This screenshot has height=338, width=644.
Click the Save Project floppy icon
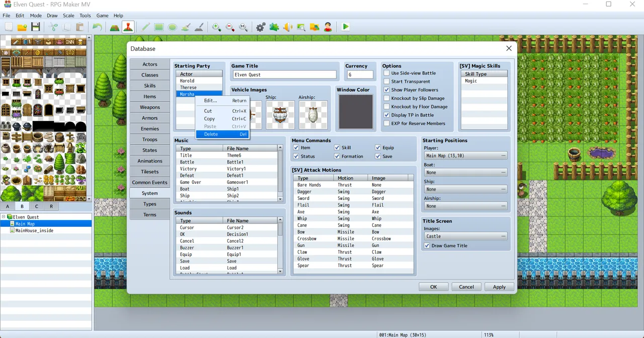pos(35,27)
